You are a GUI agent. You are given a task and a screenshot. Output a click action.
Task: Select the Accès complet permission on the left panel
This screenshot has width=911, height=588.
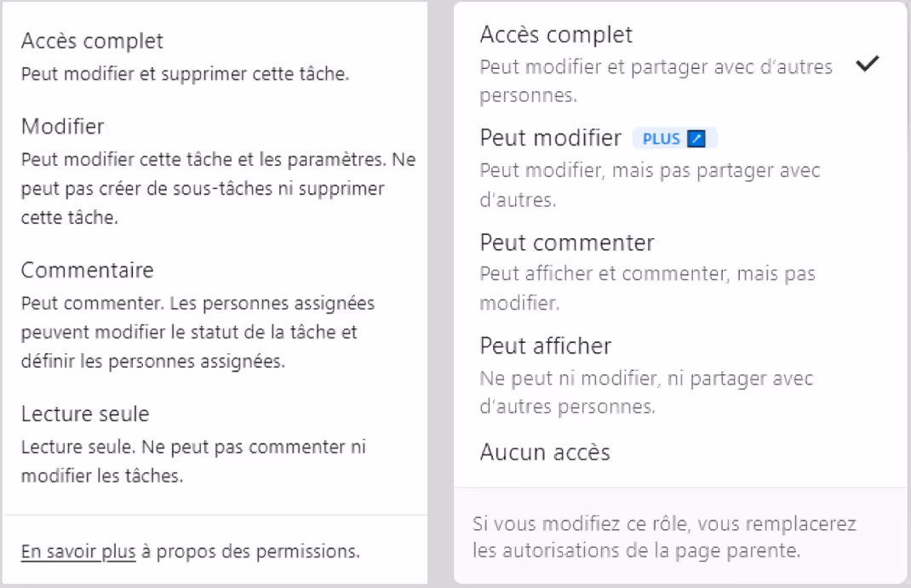point(89,40)
